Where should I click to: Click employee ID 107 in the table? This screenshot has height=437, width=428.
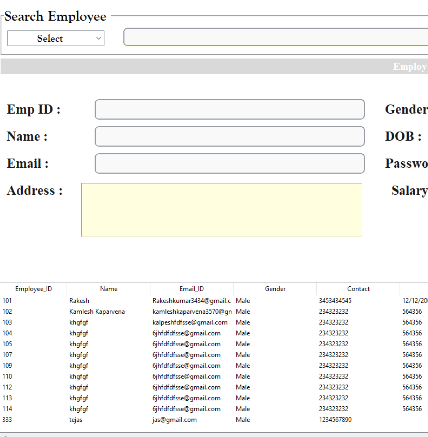tap(7, 355)
